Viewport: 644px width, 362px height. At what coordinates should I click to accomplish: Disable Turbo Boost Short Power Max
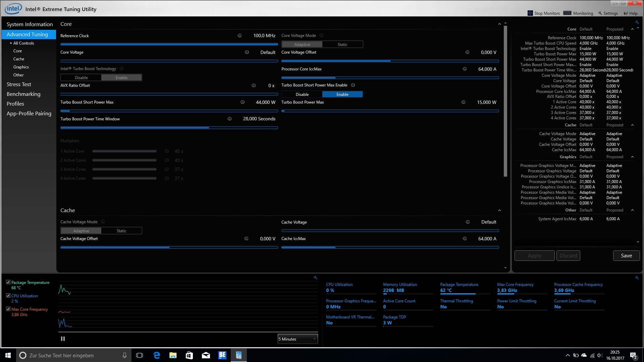pyautogui.click(x=302, y=95)
